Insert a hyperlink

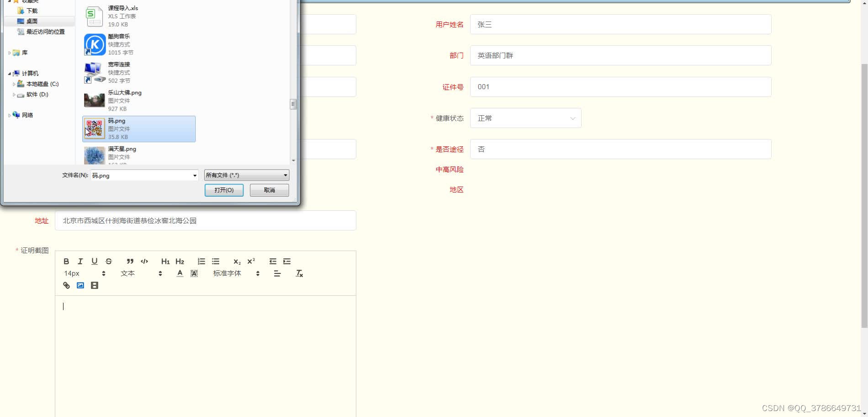pos(66,285)
